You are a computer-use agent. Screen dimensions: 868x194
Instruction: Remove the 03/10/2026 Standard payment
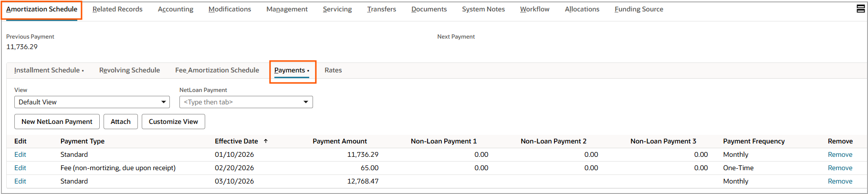[x=840, y=181]
